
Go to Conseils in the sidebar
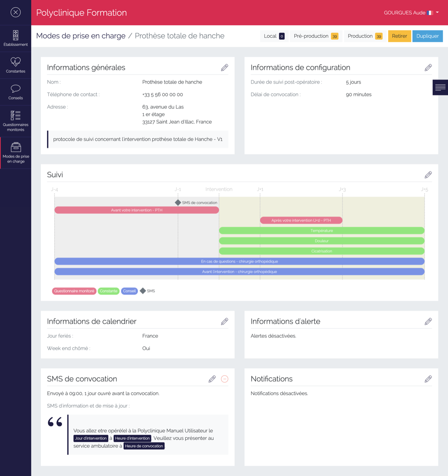coord(16,92)
